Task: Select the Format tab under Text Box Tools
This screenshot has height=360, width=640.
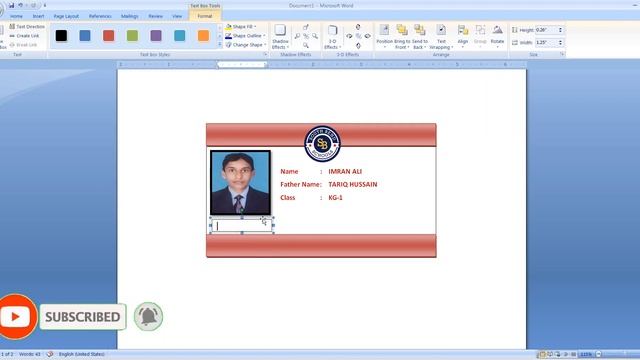Action: click(x=204, y=16)
